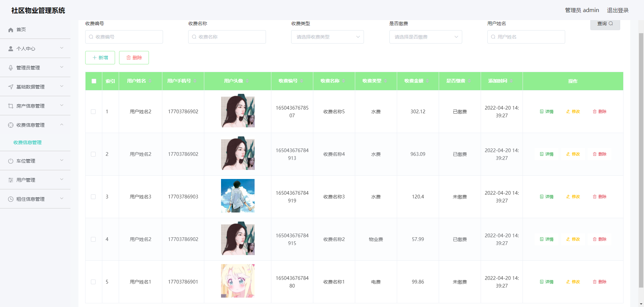The width and height of the screenshot is (644, 307).
Task: Click the paper-plane icon for 基础数据管理
Action: 11,87
